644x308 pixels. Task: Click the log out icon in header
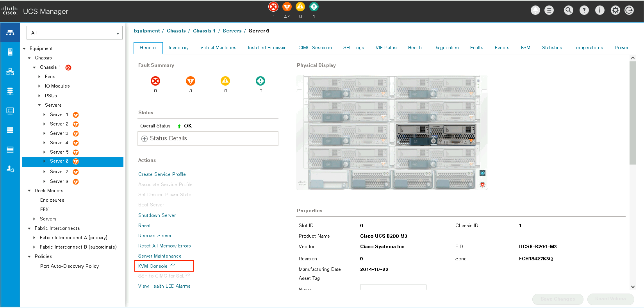point(629,11)
